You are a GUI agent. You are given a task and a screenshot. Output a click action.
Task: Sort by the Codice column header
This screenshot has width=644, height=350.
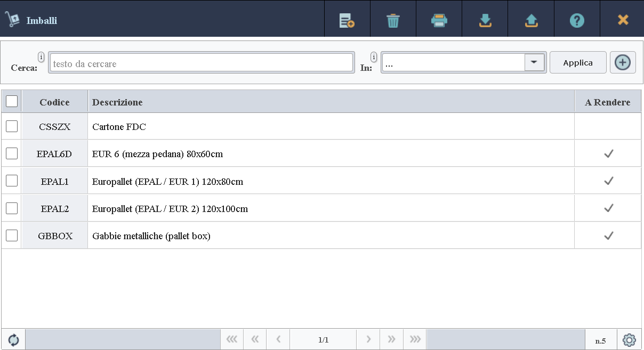[x=54, y=102]
